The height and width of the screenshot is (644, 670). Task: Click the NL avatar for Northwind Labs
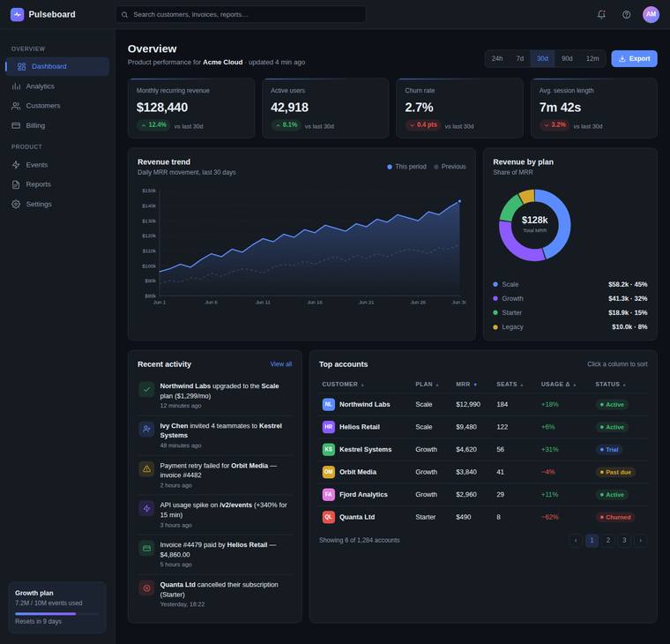tap(328, 405)
